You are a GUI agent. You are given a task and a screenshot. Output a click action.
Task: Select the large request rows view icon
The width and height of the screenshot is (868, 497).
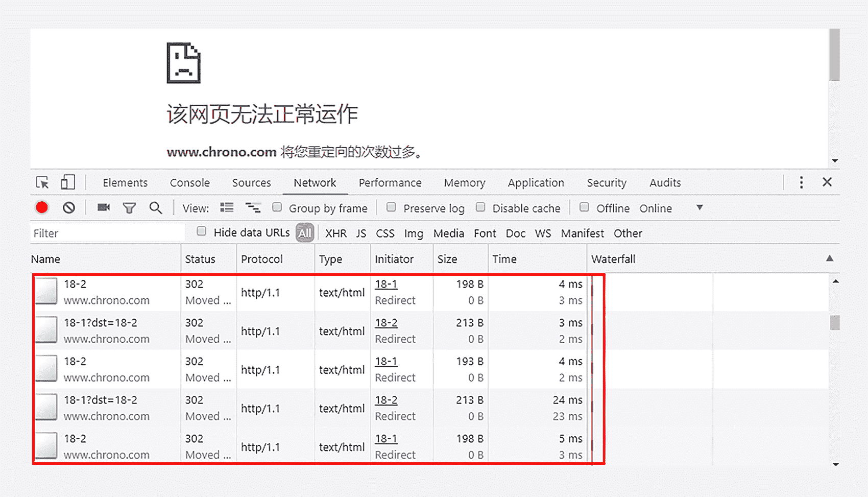coord(227,207)
